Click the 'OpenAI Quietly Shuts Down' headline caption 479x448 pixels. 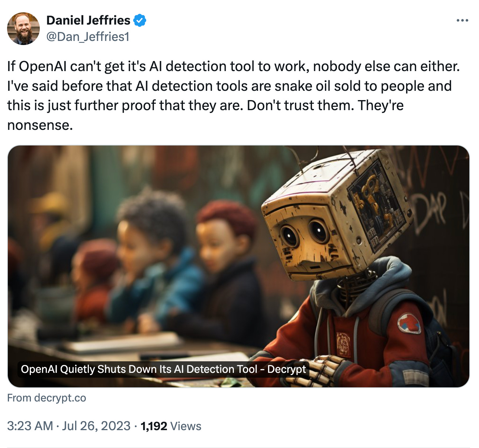163,369
